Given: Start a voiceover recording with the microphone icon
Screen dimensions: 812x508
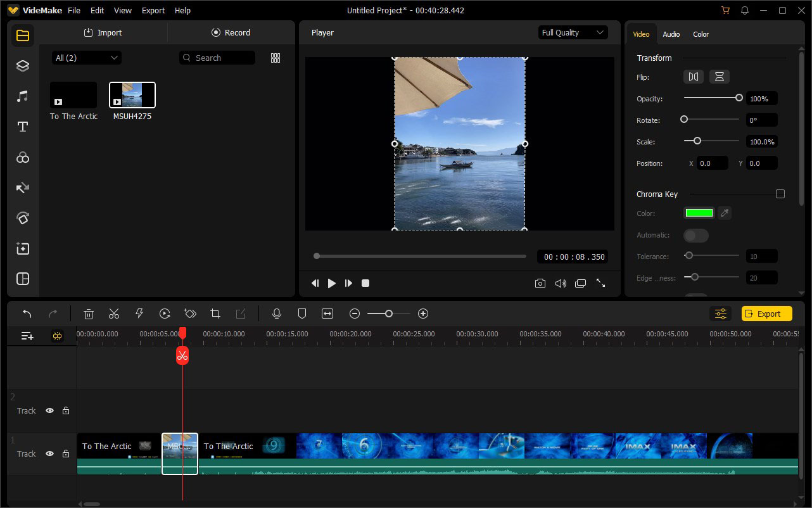Looking at the screenshot, I should pos(277,313).
